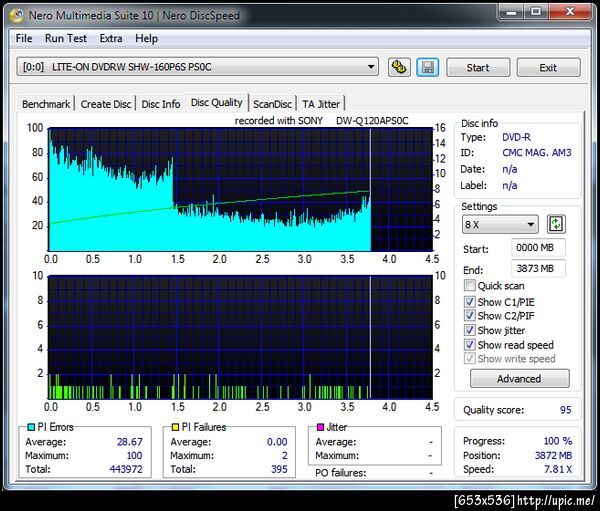The width and height of the screenshot is (600, 511).
Task: Open the Help menu
Action: tap(146, 38)
